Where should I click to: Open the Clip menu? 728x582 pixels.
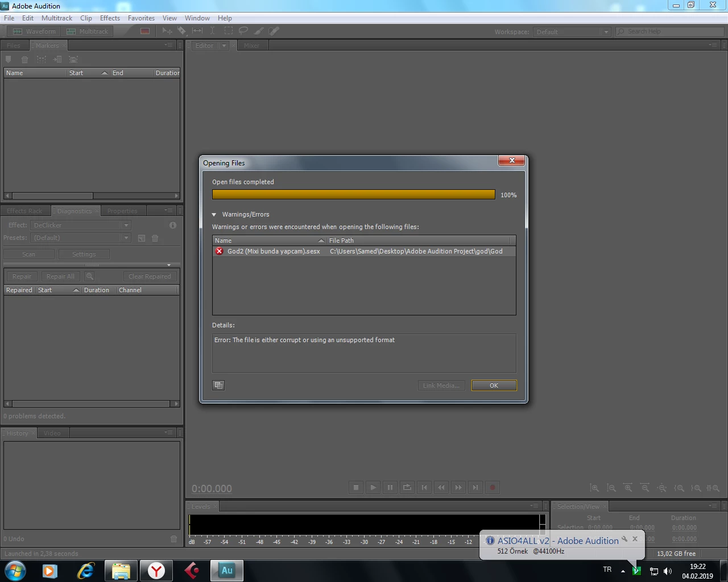point(86,18)
